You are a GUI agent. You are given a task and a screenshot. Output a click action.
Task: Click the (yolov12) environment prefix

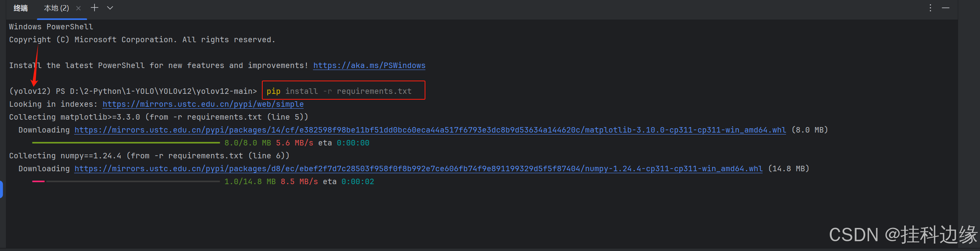[x=30, y=91]
